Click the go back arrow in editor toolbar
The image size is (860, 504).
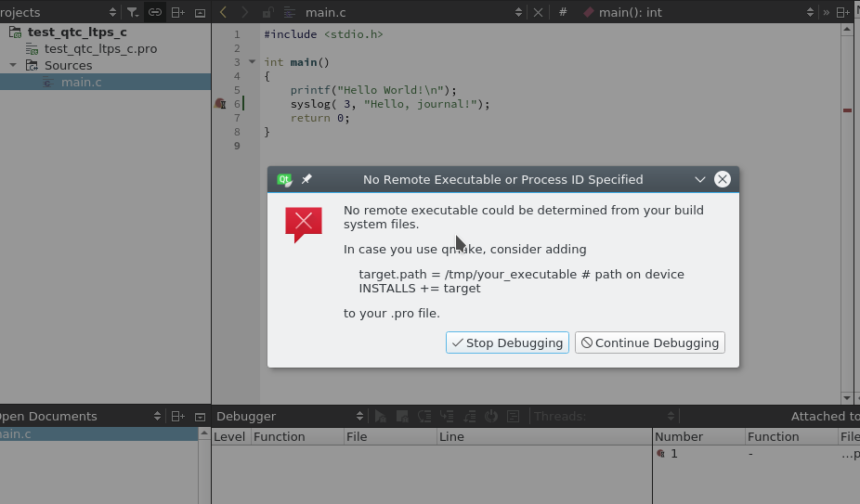coord(223,12)
